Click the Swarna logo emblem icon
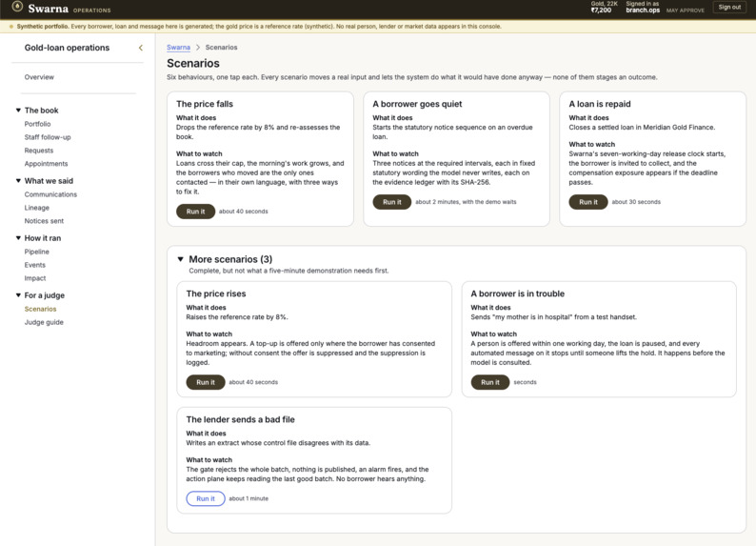 (17, 7)
